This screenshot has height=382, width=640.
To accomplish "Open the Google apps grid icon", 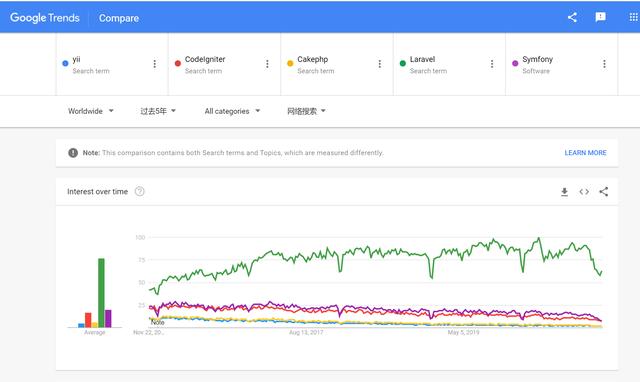I will click(x=633, y=17).
